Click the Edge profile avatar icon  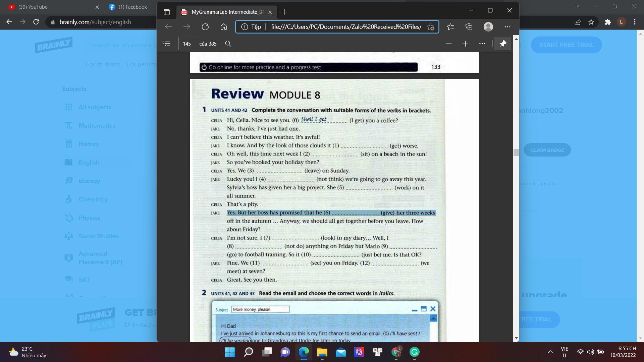(488, 27)
